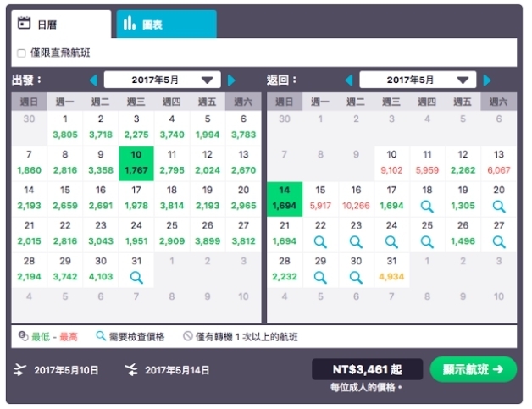This screenshot has width=532, height=409.
Task: Check price for departure May 31
Action: 136,270
